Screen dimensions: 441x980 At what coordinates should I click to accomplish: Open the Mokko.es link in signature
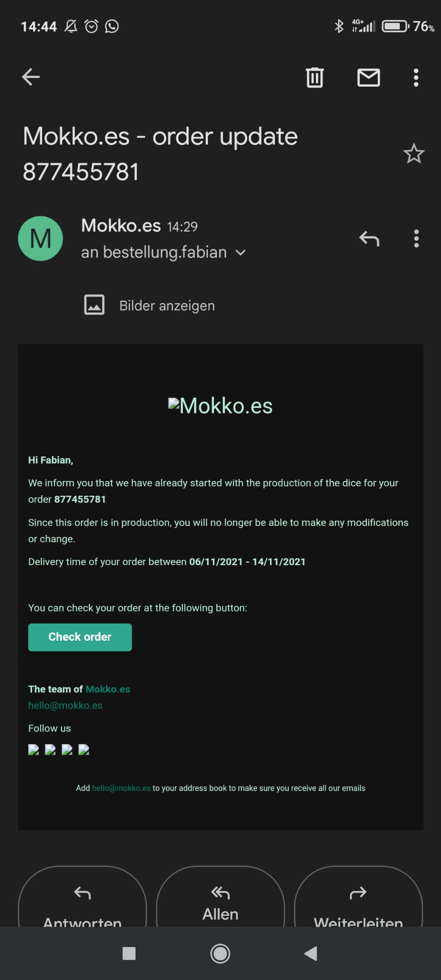pyautogui.click(x=108, y=689)
